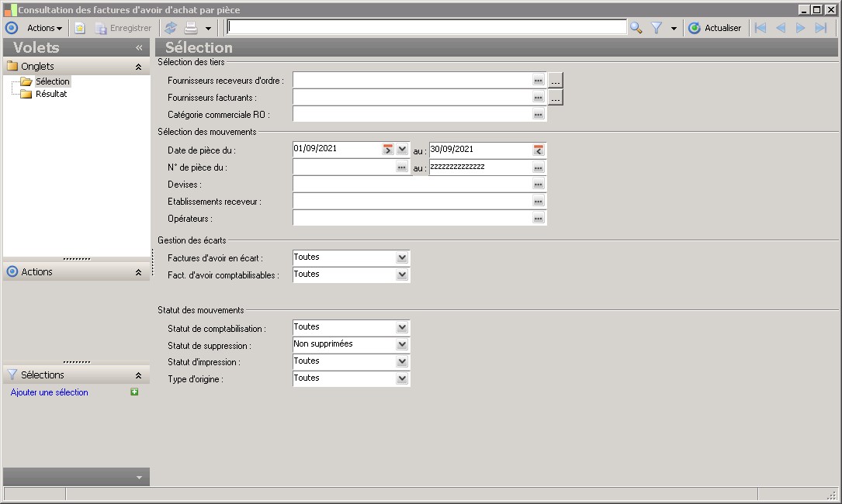
Task: Open Statut de suppression dropdown
Action: 402,344
